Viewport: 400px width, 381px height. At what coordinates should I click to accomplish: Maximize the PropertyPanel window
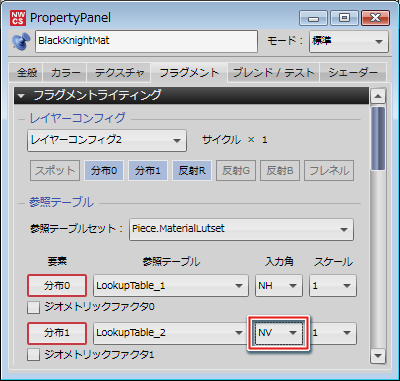tap(344, 18)
